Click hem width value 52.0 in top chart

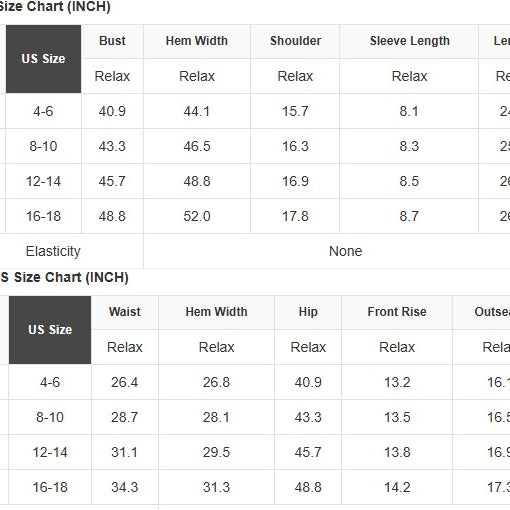point(197,216)
